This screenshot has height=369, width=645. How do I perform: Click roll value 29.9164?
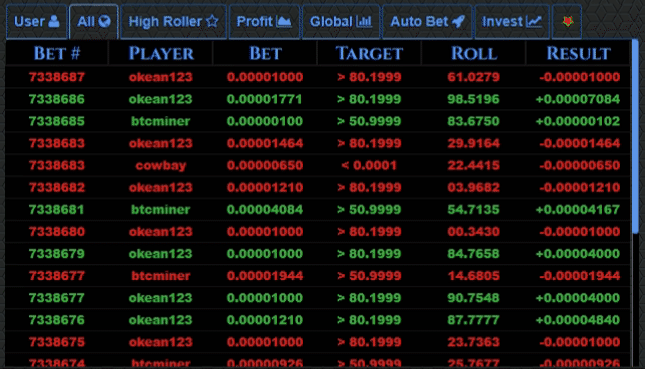(x=473, y=144)
